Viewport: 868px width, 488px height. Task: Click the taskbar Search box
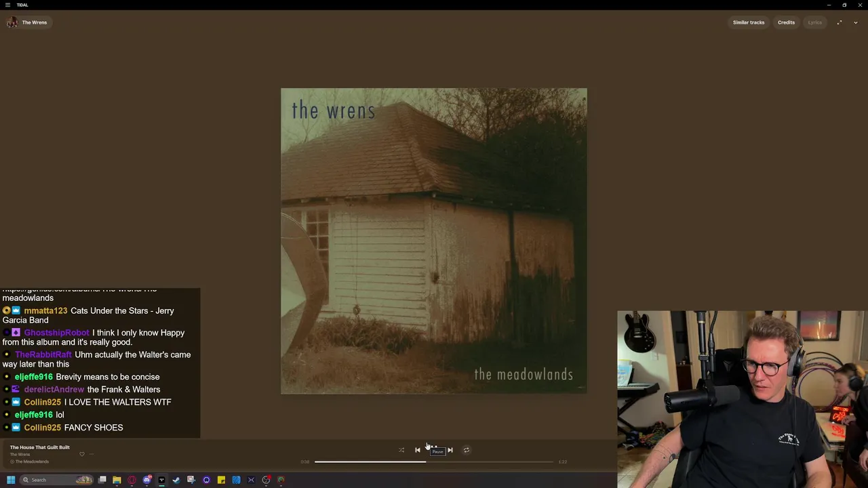click(x=57, y=480)
